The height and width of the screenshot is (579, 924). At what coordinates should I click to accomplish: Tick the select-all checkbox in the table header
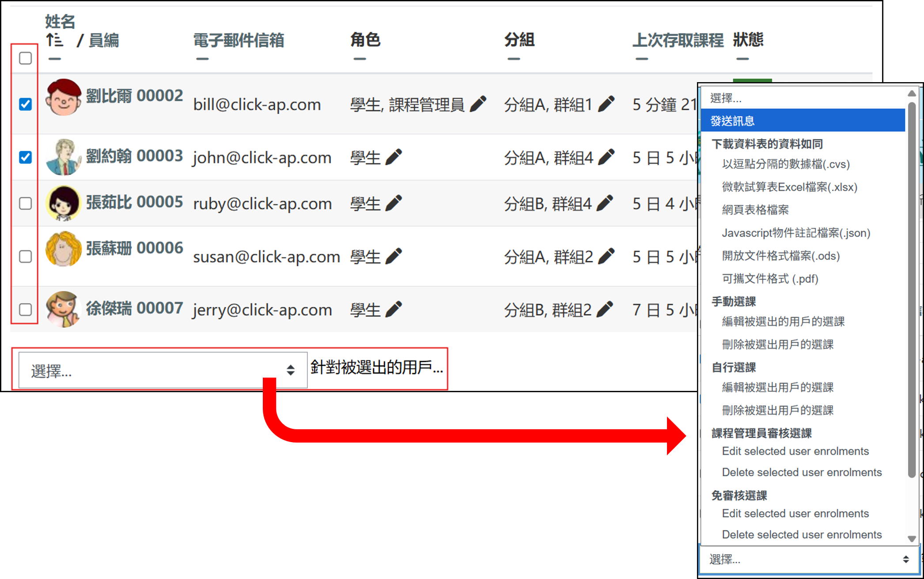click(x=26, y=58)
